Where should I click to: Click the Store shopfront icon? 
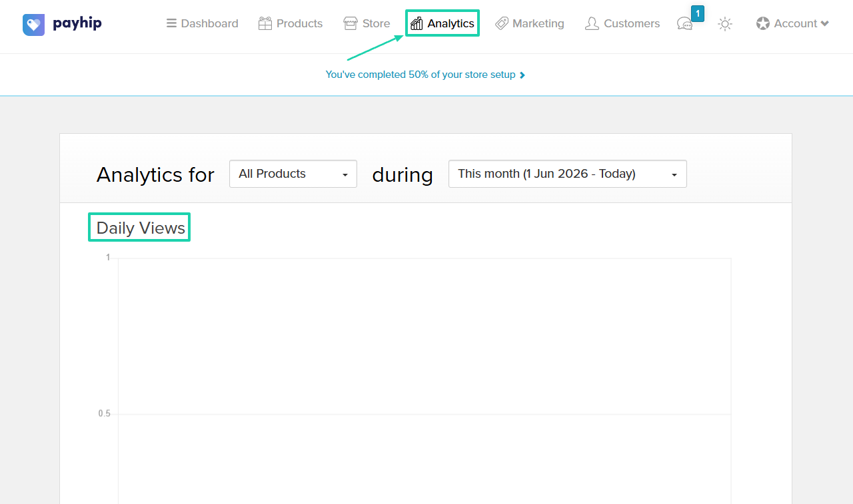click(351, 23)
